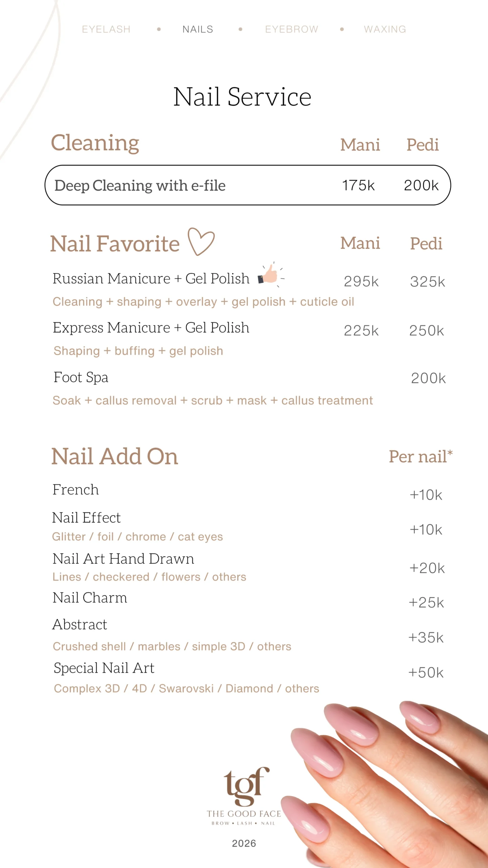Click Special Nail Art option
Screen dimensions: 488x868
pyautogui.click(x=104, y=668)
